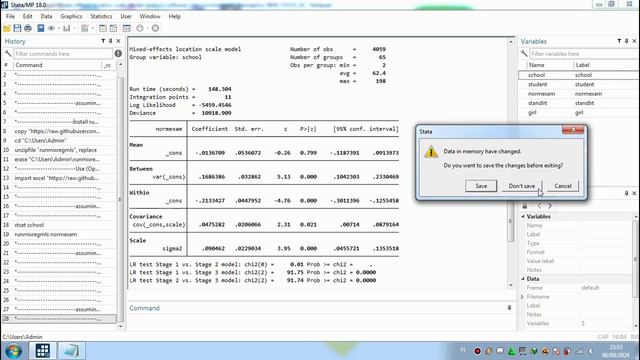
Task: Click the Variables panel filter funnel icon
Action: [x=619, y=41]
